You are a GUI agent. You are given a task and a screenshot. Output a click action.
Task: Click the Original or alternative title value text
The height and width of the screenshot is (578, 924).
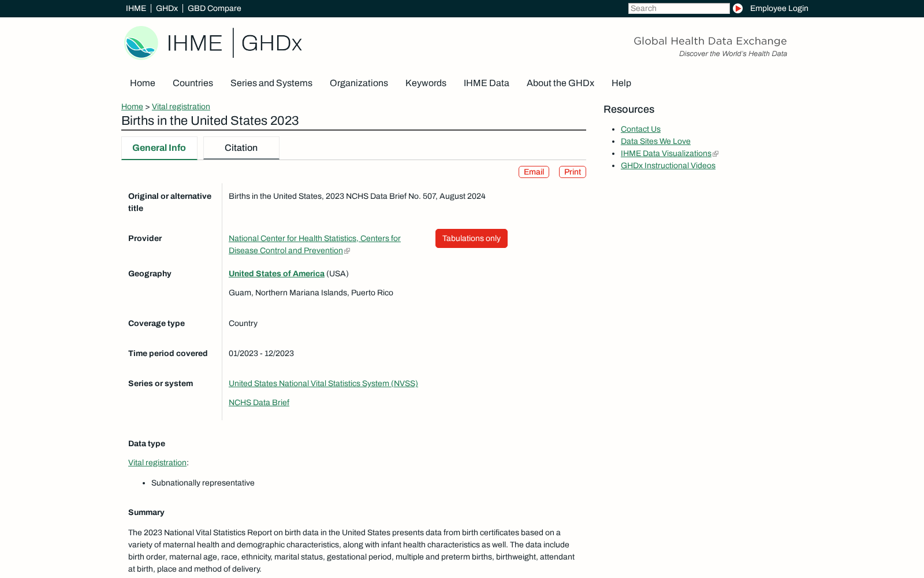(357, 197)
